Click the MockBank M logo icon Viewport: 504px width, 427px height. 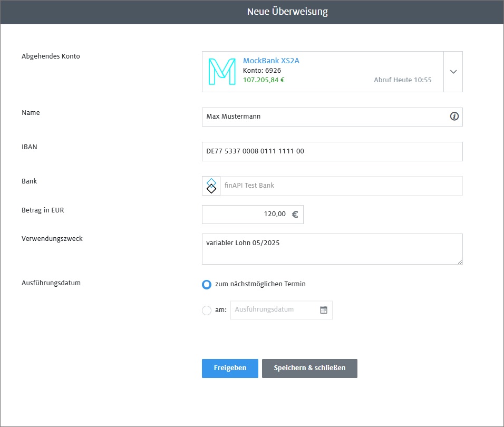[222, 72]
